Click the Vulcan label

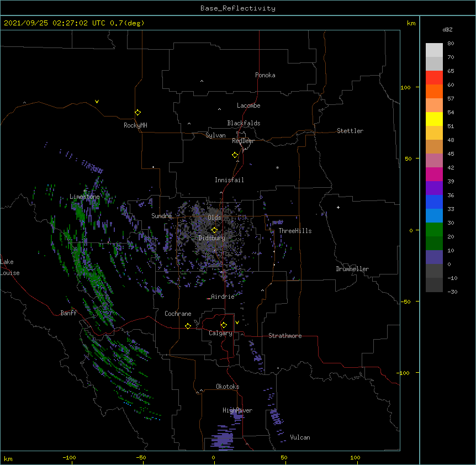tap(300, 437)
